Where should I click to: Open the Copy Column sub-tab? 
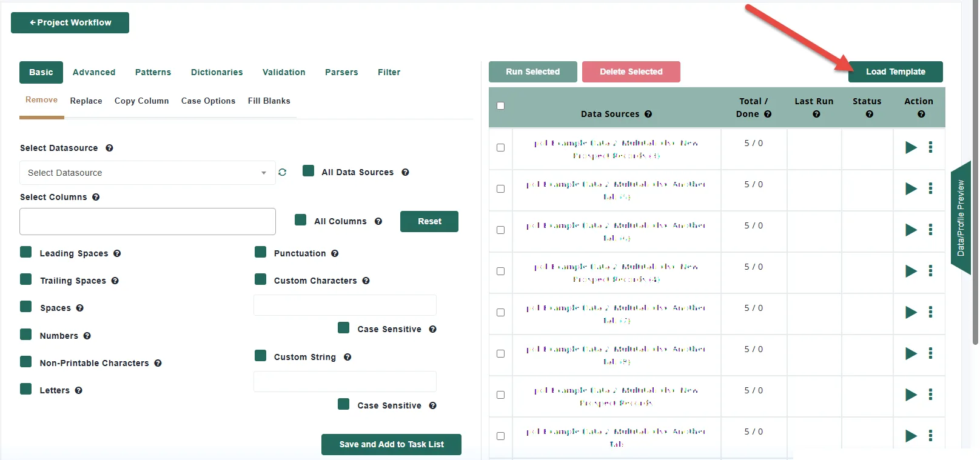pos(142,101)
